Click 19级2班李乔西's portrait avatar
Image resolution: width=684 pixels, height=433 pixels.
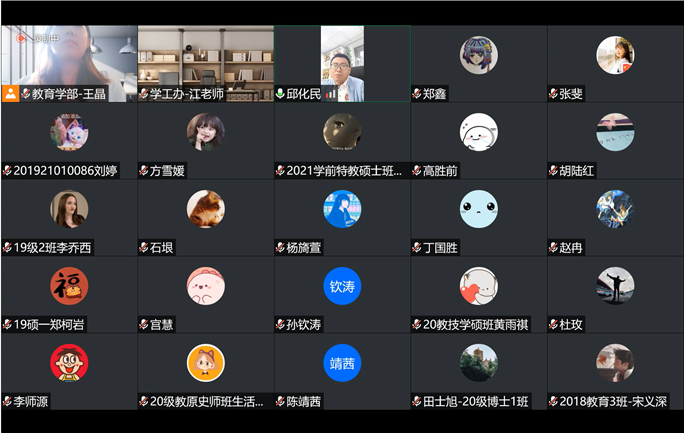pos(69,209)
